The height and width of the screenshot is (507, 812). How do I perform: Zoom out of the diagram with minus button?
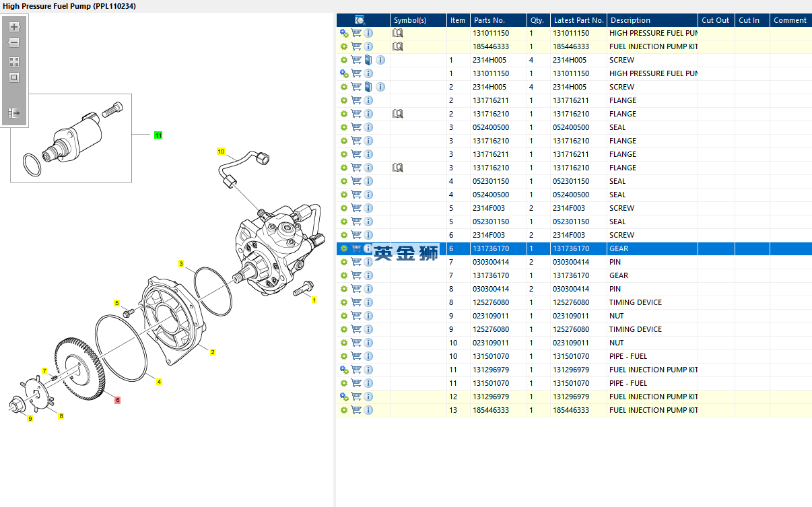click(14, 42)
